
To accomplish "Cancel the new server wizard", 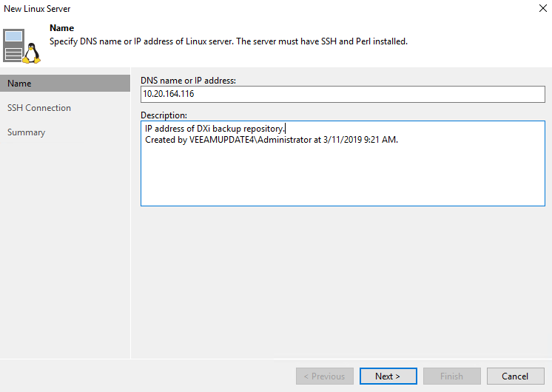I will pos(516,376).
